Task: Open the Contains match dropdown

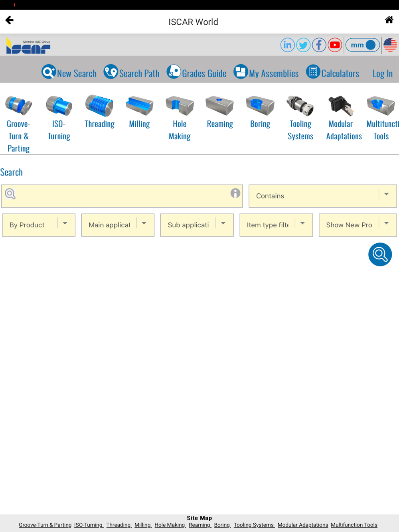Action: (x=323, y=196)
